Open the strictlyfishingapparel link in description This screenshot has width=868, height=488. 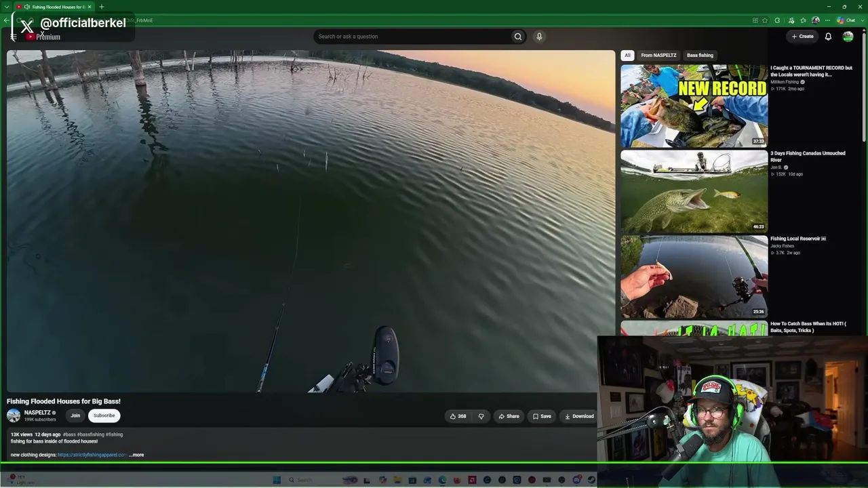[92, 455]
